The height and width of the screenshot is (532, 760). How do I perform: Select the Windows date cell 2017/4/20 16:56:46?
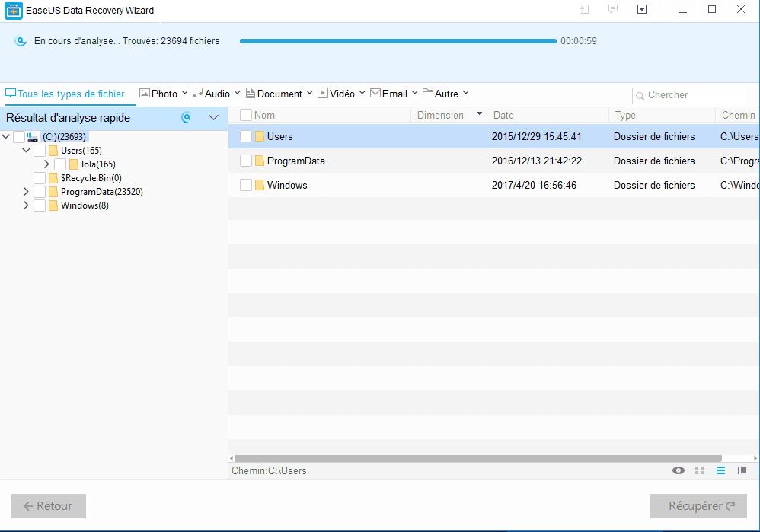534,185
